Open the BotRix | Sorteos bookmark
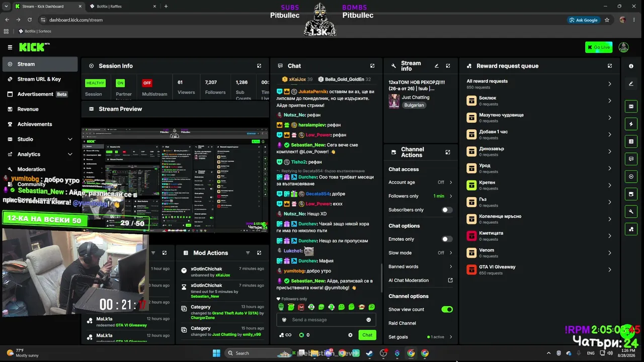This screenshot has width=644, height=362. 35,31
